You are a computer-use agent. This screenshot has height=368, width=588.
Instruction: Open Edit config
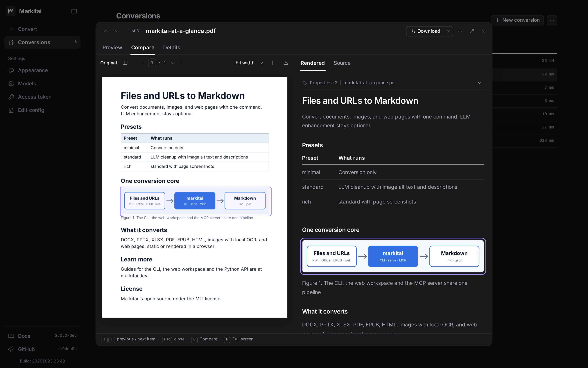pos(42,110)
